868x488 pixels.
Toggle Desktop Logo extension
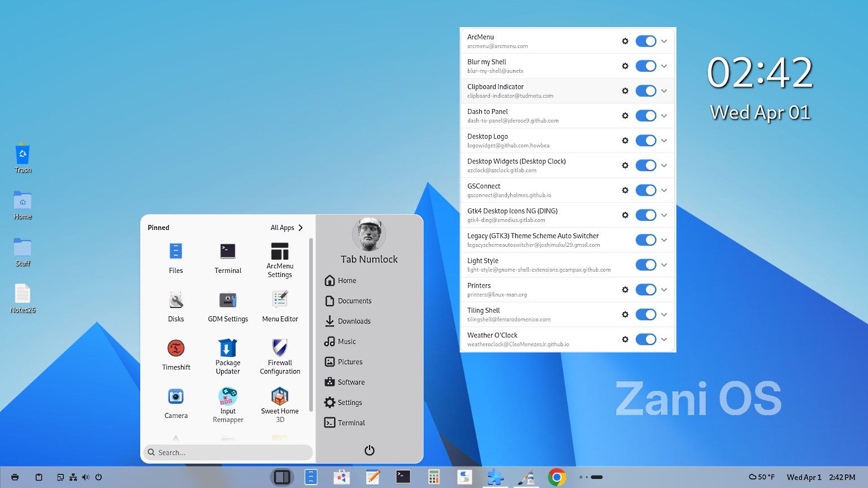[646, 141]
